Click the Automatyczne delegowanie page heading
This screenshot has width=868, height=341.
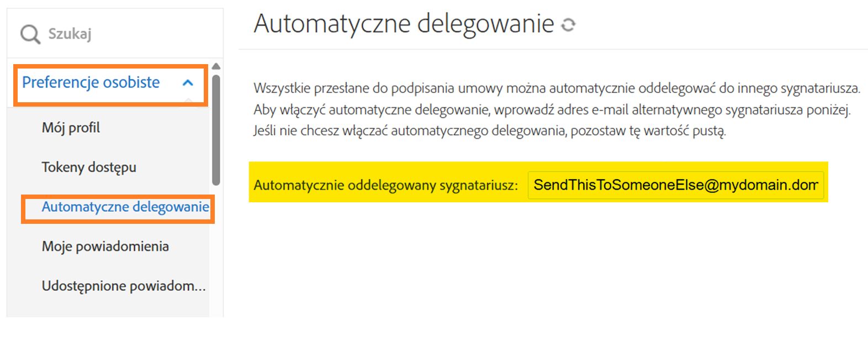click(404, 24)
